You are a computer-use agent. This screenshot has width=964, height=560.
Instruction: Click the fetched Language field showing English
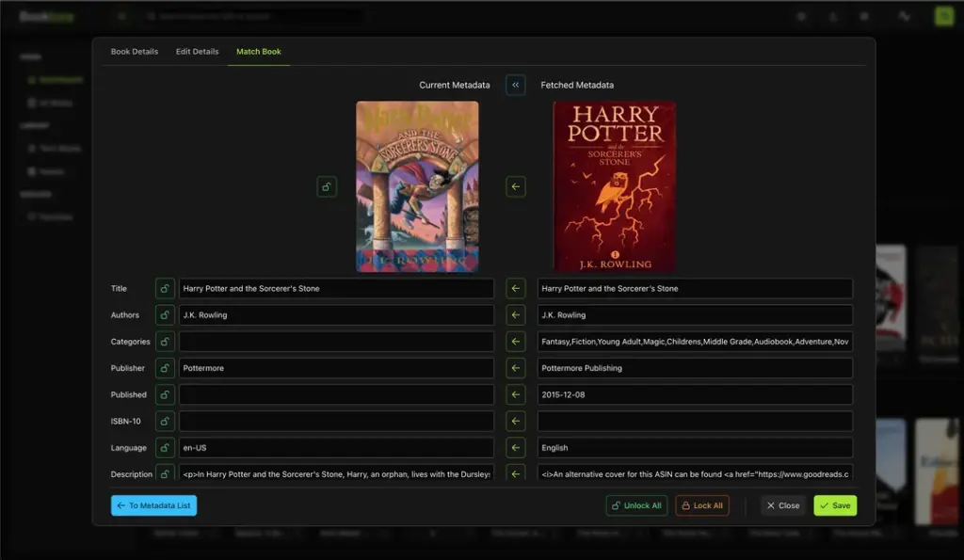(695, 447)
